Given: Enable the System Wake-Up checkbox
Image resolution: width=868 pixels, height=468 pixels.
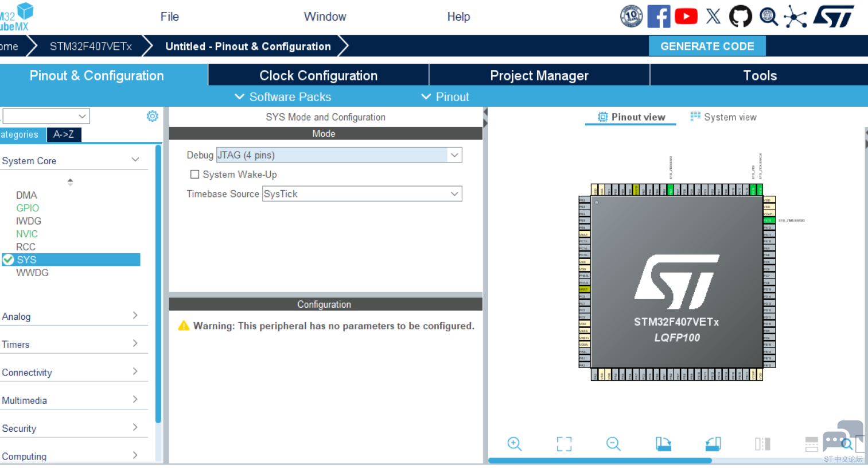Looking at the screenshot, I should tap(195, 174).
